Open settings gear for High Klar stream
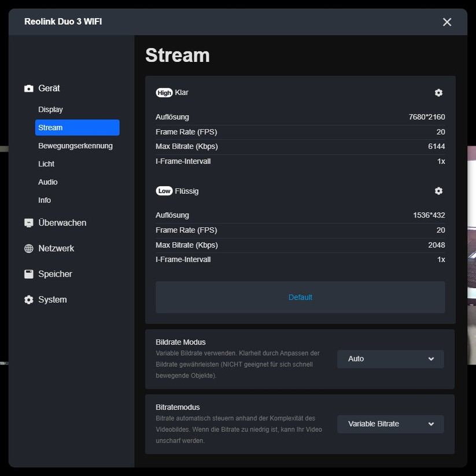This screenshot has width=476, height=476. click(x=438, y=93)
